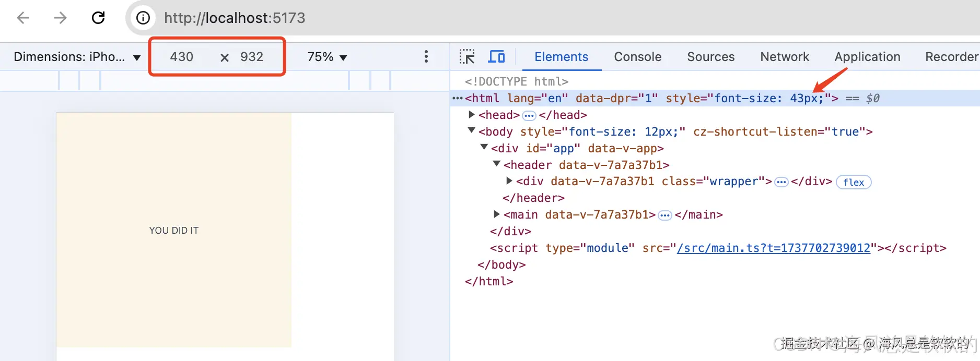This screenshot has height=361, width=980.
Task: Collapse the header data-v-7a7a37b1 triangle
Action: (x=497, y=164)
